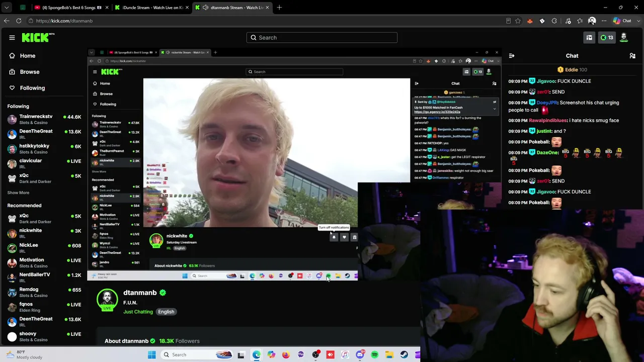644x362 pixels.
Task: Add this page to favorites with the star
Action: pos(518,21)
